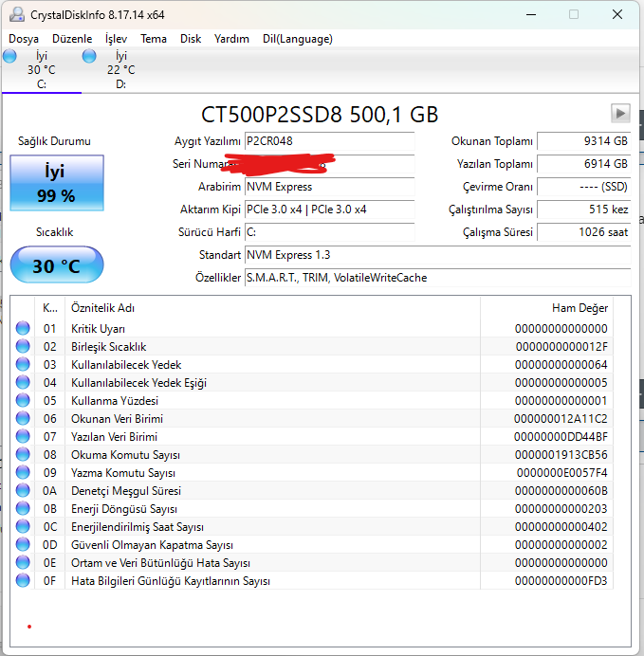Click the Standart field NVM Express 1.3
The image size is (644, 656).
(x=437, y=255)
